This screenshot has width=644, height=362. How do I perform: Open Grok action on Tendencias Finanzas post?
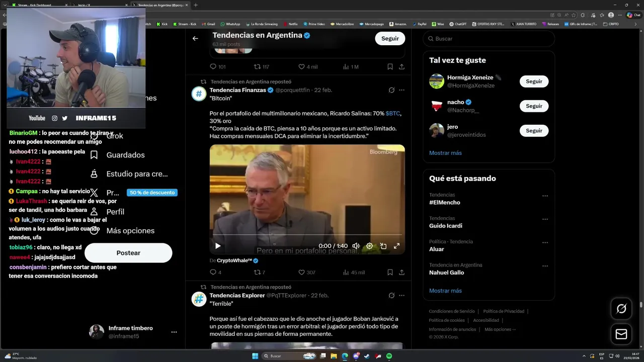(x=391, y=90)
